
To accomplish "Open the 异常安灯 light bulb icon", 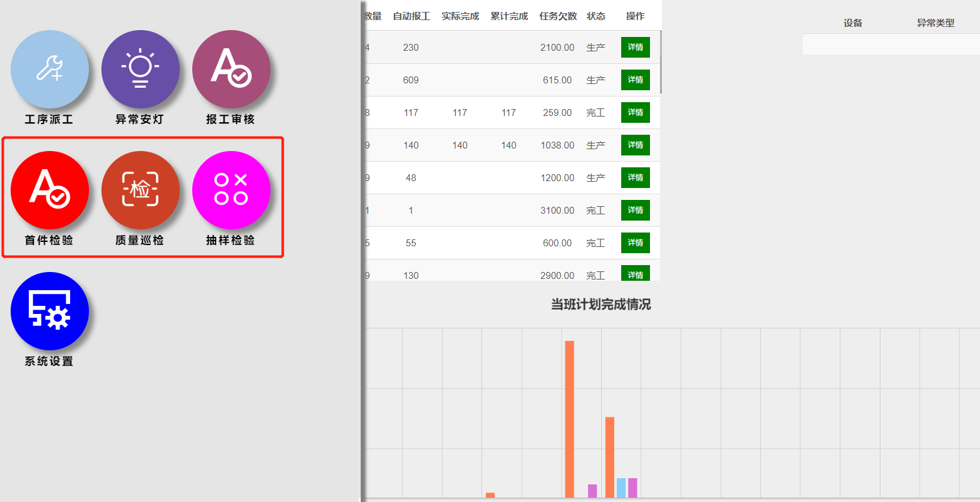I will (x=140, y=70).
